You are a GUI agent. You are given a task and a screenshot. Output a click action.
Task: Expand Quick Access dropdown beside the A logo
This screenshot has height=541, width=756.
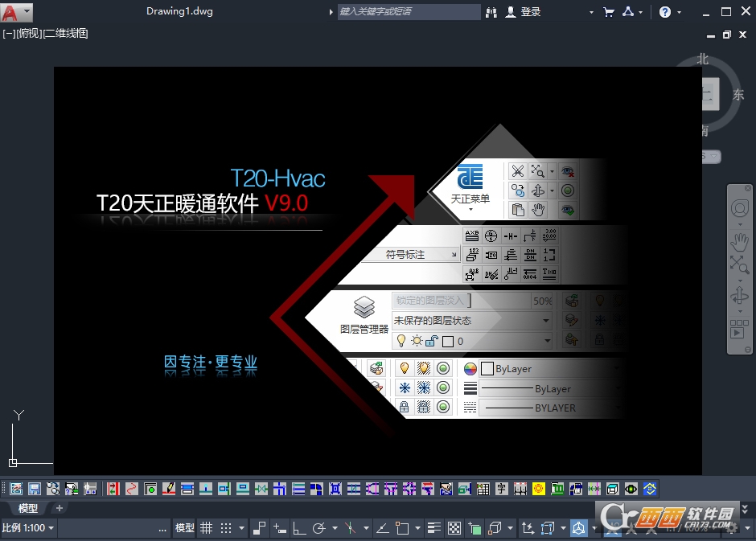click(x=27, y=11)
